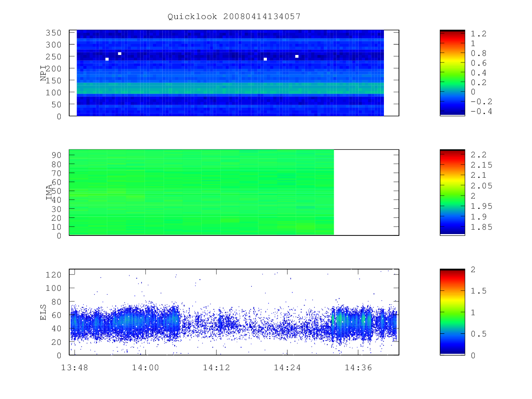Click the 0.6 label on NPI colorbar
532x399 pixels.
coord(479,63)
